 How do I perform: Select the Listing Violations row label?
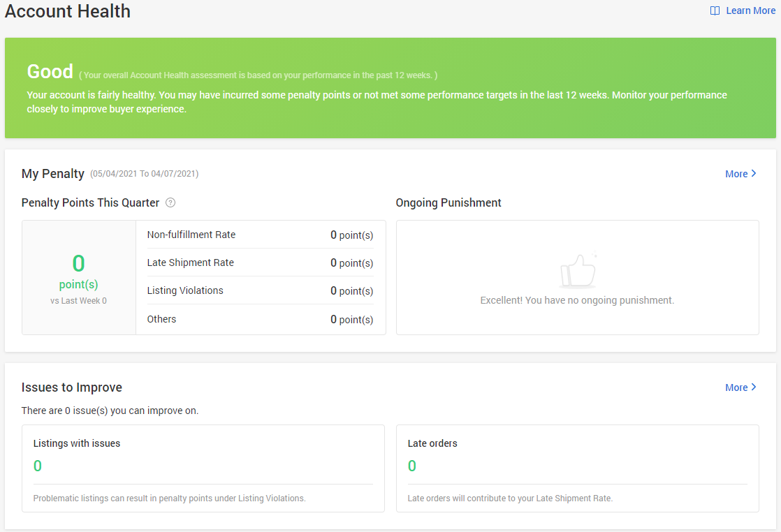(185, 290)
